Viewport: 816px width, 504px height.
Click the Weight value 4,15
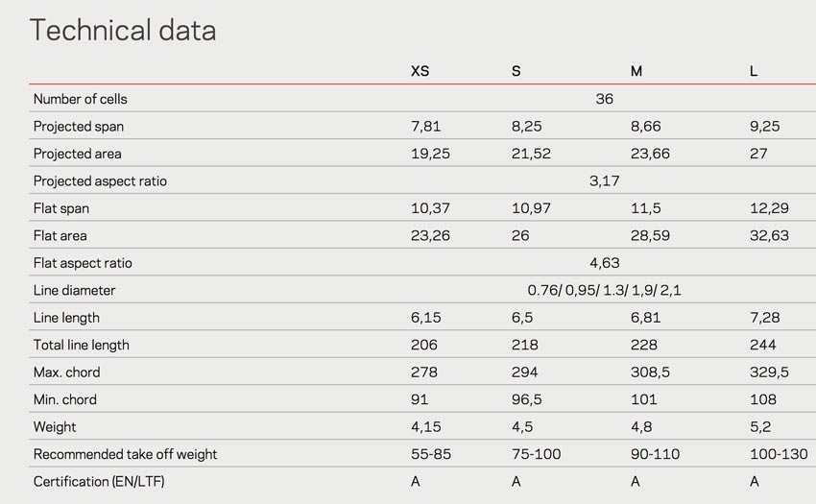tap(425, 427)
